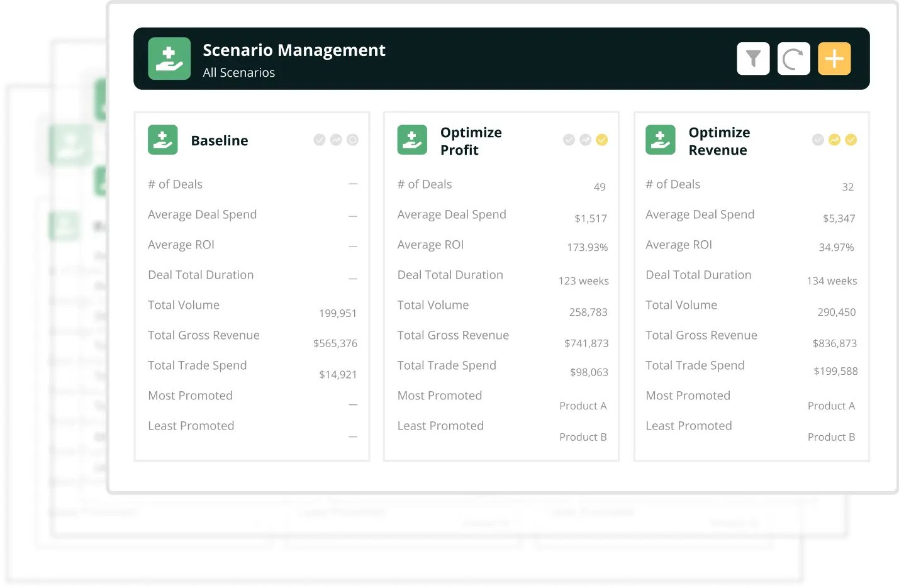Open the All Scenarios view selector
Viewport: 899px width, 588px height.
tap(239, 72)
